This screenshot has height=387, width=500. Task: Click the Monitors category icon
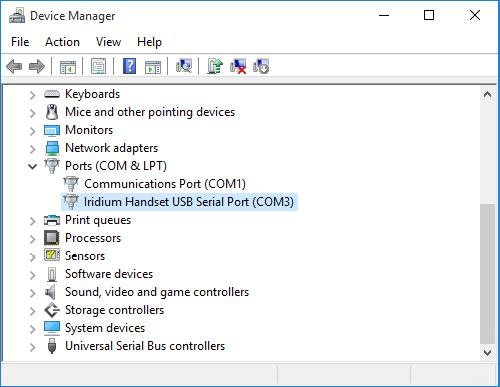52,130
